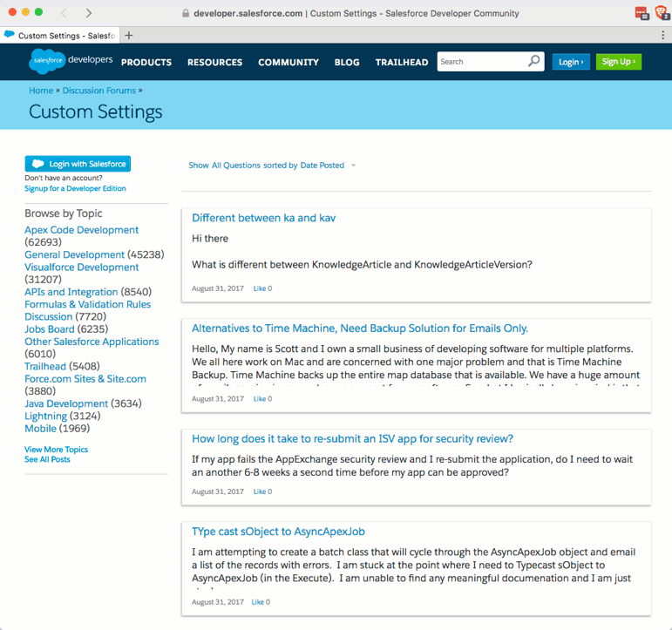This screenshot has width=672, height=630.
Task: Browse Trailhead topic in sidebar
Action: [x=45, y=367]
